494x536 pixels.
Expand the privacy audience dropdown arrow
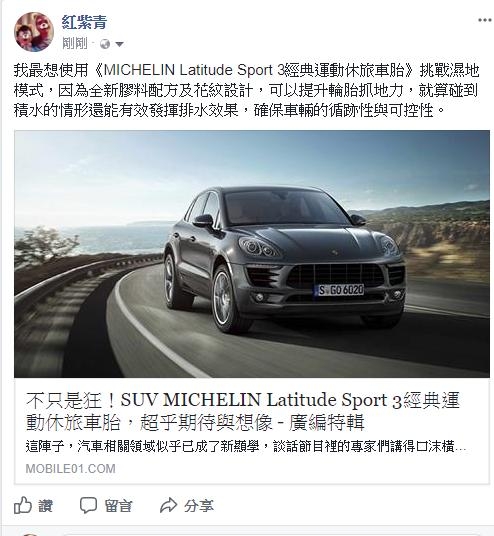tap(119, 44)
